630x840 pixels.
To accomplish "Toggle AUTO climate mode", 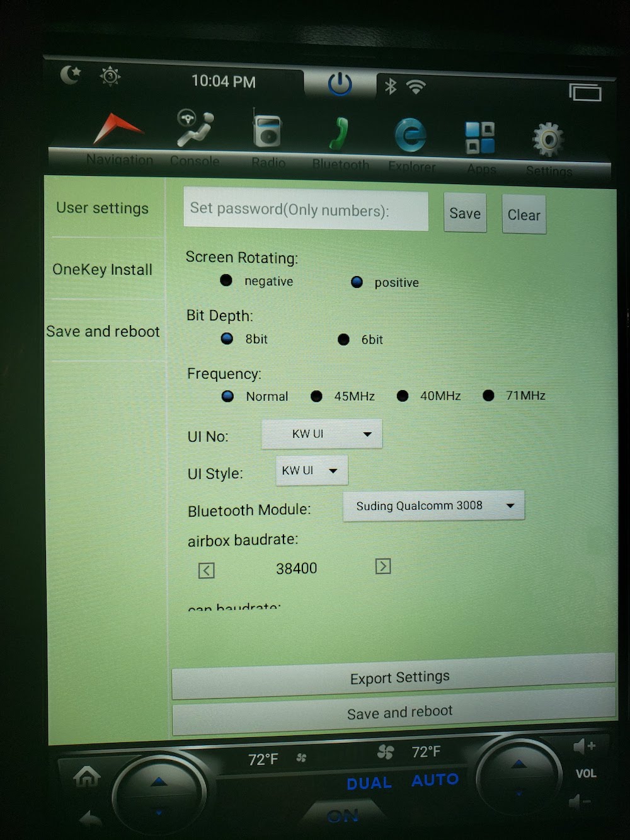I will (x=435, y=780).
